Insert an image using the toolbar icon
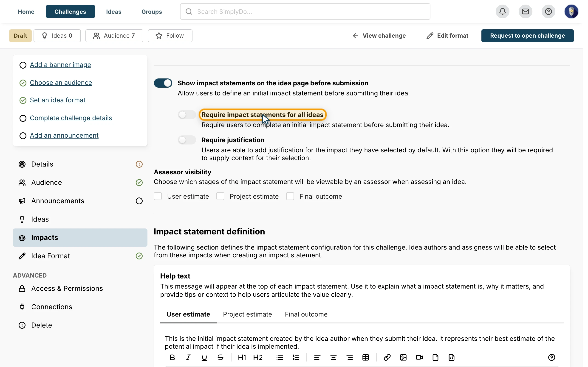The width and height of the screenshot is (588, 367). click(x=403, y=357)
